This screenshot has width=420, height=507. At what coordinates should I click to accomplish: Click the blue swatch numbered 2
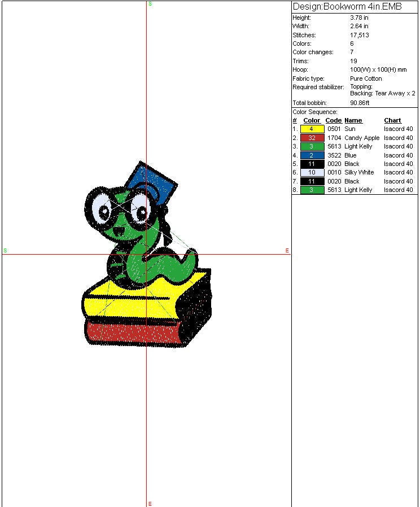tap(312, 155)
